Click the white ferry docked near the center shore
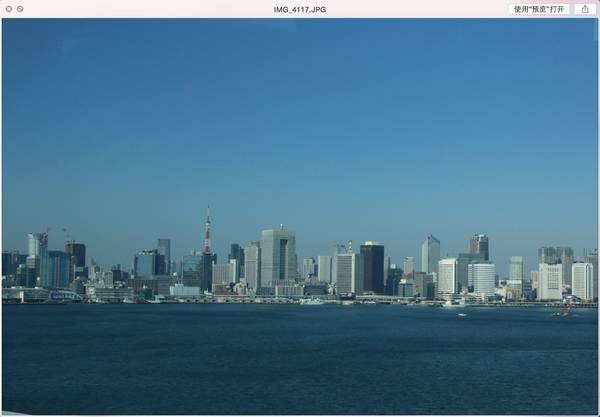The height and width of the screenshot is (417, 600). (x=313, y=300)
